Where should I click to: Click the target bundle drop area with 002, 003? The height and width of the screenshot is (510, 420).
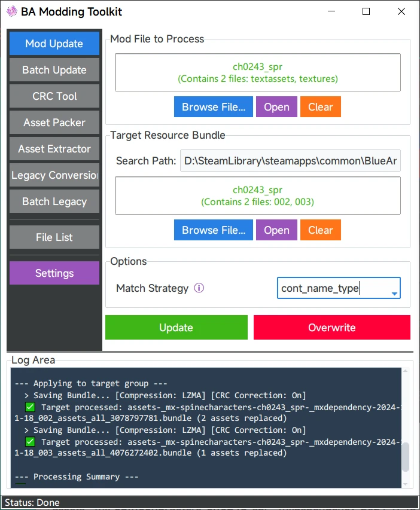coord(258,196)
